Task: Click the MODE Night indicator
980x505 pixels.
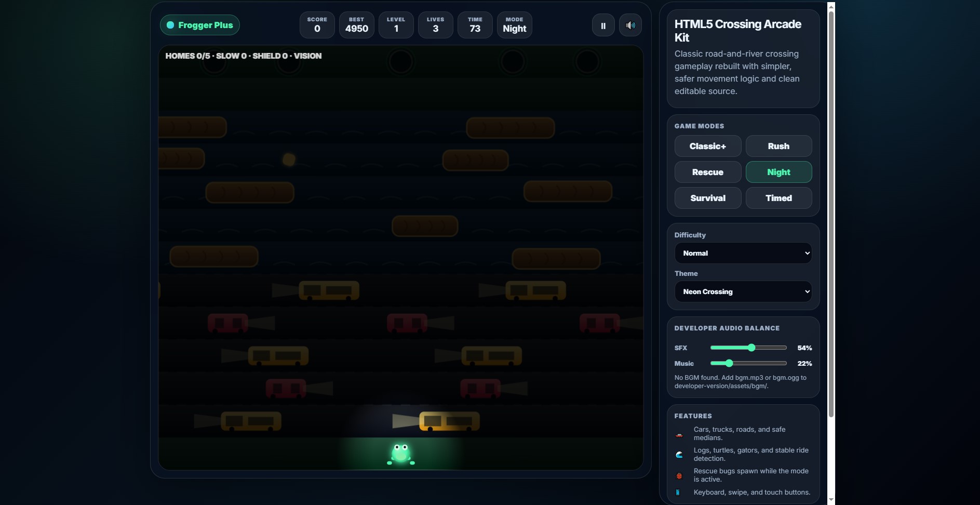Action: 514,25
